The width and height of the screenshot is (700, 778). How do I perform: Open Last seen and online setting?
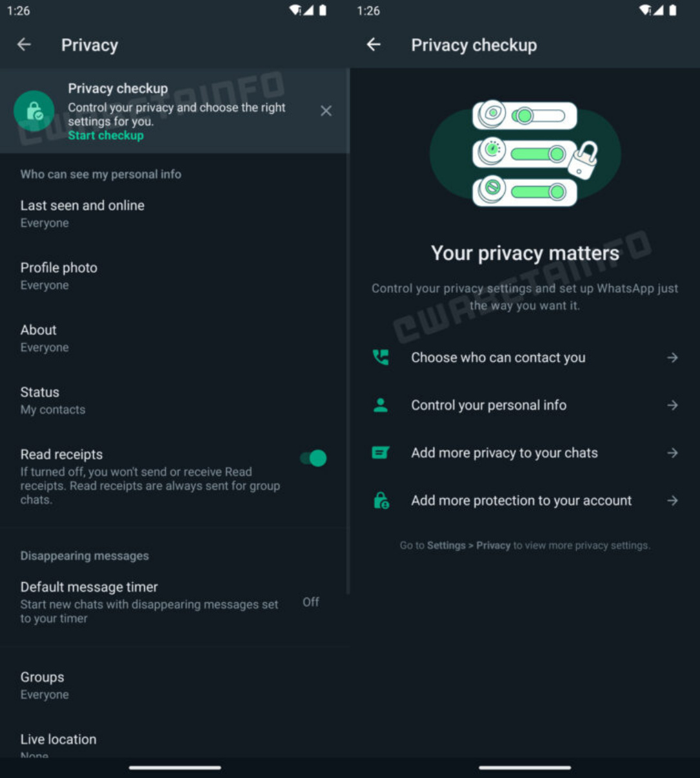tap(82, 213)
